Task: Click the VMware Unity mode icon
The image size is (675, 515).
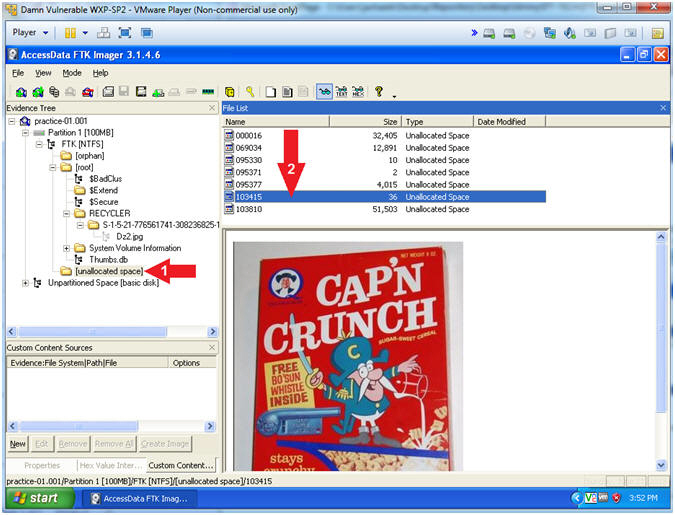Action: point(146,33)
